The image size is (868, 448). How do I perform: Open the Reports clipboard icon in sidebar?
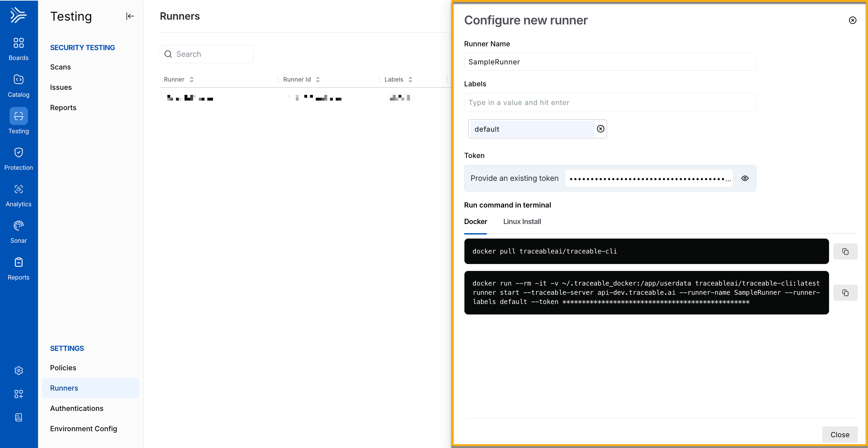tap(18, 262)
